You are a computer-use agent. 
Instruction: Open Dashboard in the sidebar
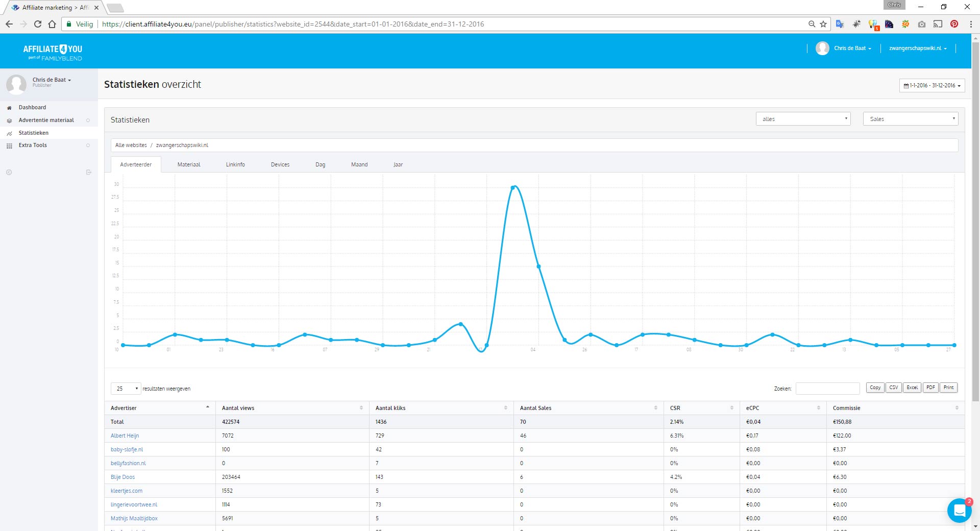(32, 108)
